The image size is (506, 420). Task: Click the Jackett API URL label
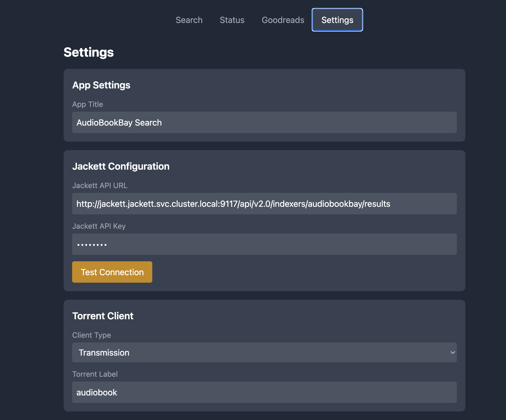click(x=100, y=185)
